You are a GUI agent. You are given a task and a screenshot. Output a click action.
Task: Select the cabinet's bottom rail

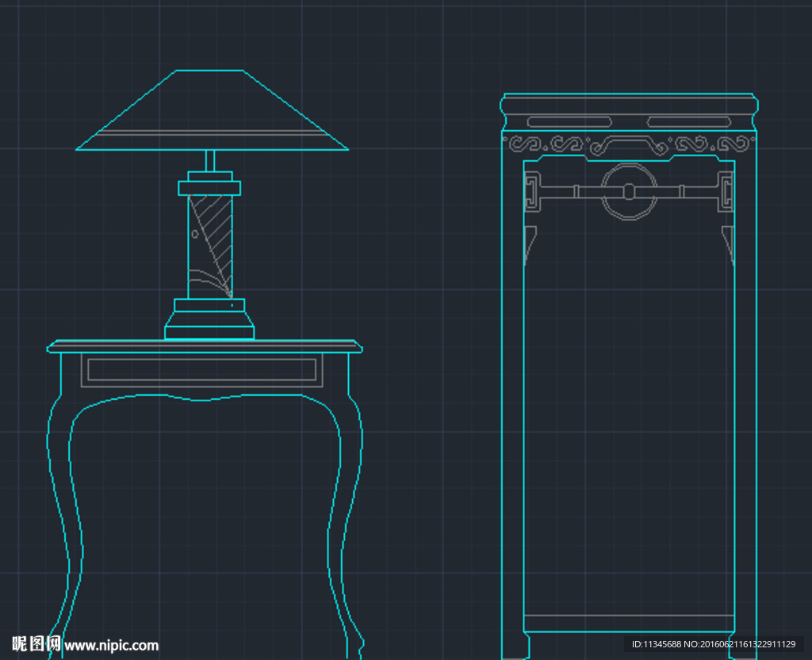click(x=629, y=623)
